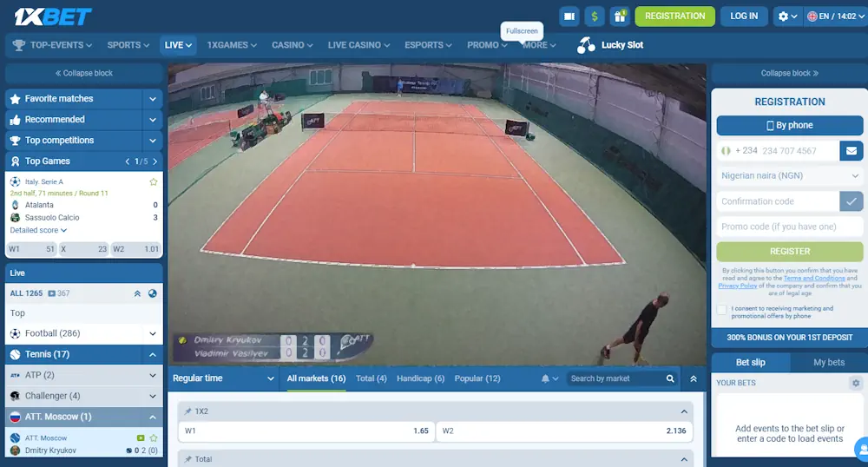Screen dimensions: 868x467
Task: Open the EN language and time selector
Action: (836, 16)
